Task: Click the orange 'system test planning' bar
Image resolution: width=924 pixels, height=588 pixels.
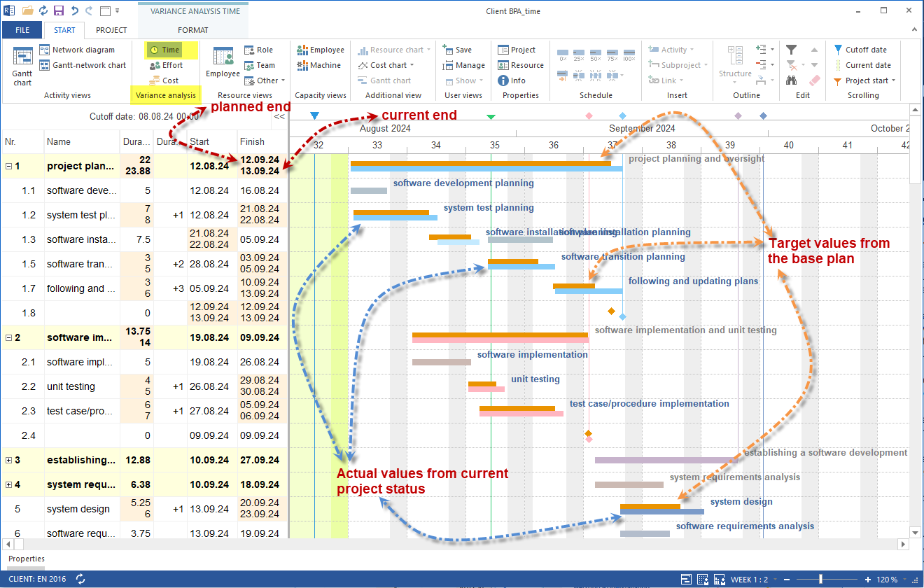Action: [x=391, y=212]
